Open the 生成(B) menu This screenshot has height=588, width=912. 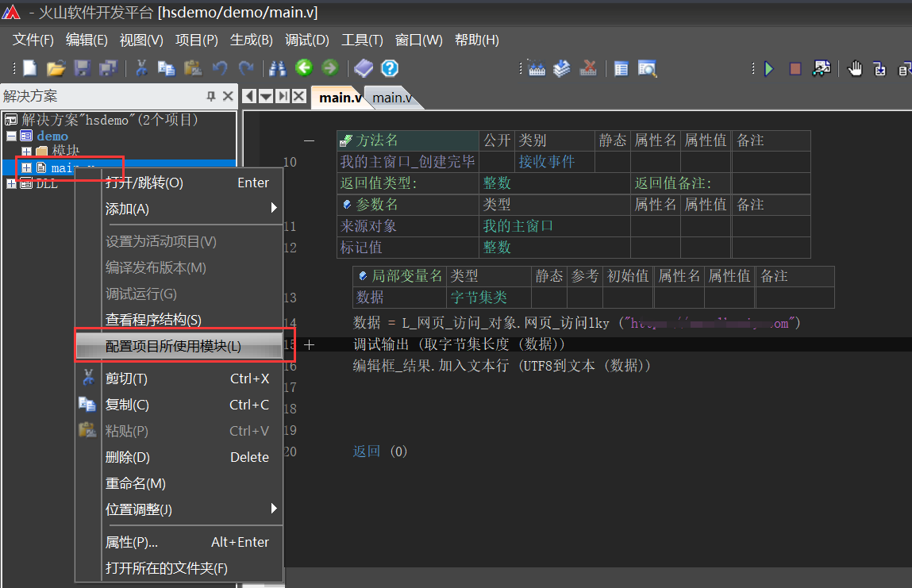point(252,40)
